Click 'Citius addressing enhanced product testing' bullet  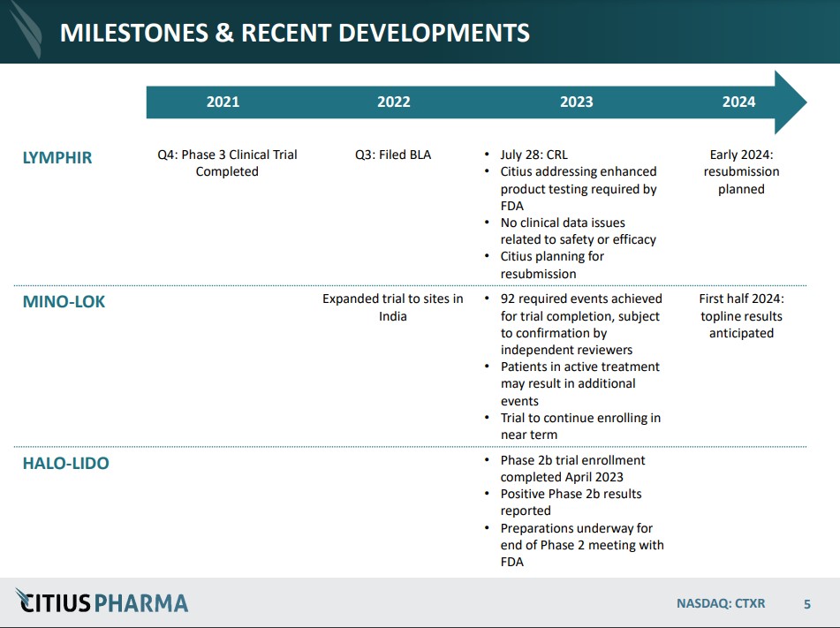point(579,189)
